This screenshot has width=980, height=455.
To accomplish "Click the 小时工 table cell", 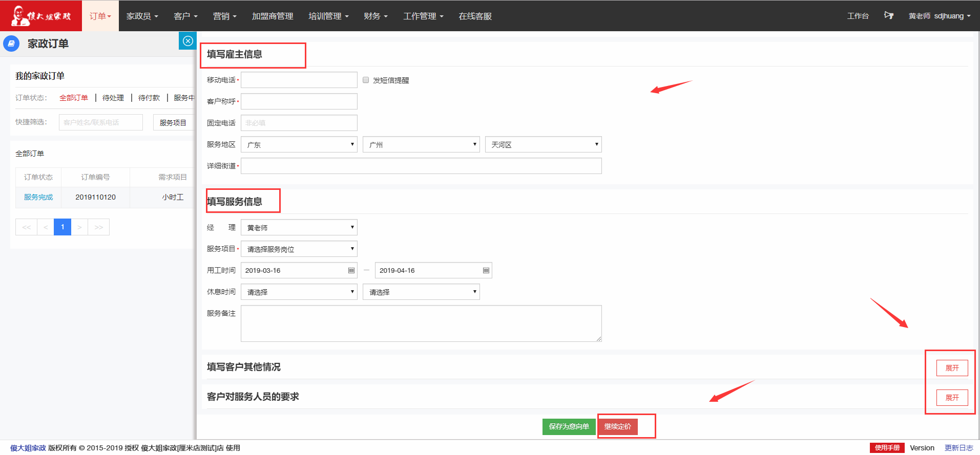I will point(173,197).
